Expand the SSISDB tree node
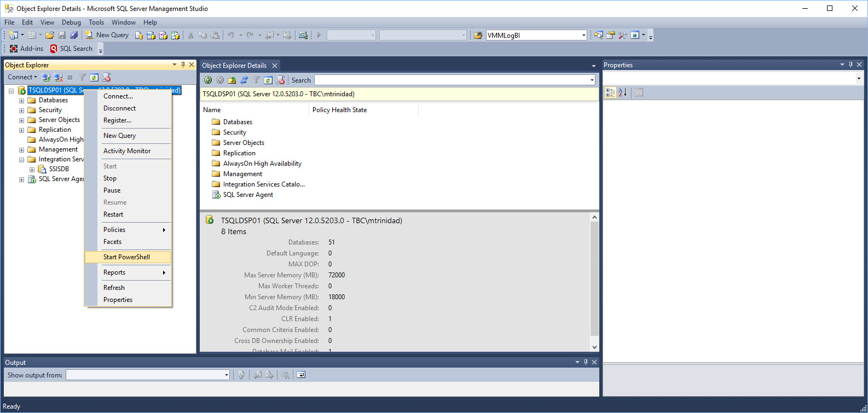This screenshot has width=868, height=413. [x=32, y=170]
